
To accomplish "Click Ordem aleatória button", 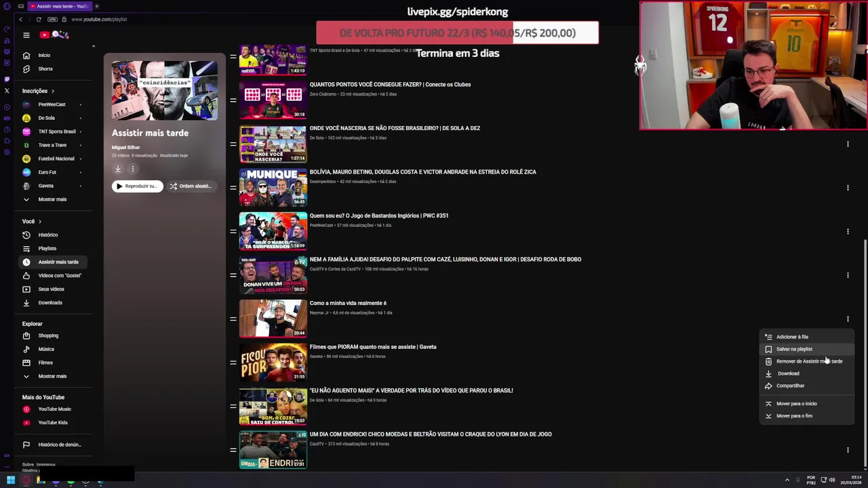I will pyautogui.click(x=191, y=186).
